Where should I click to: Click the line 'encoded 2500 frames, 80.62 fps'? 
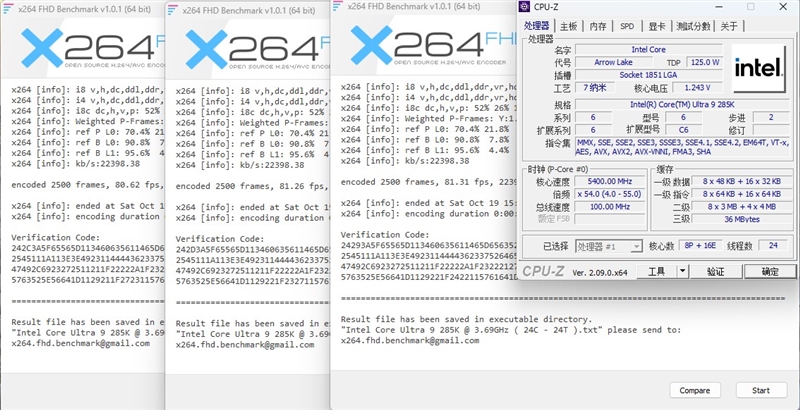pos(88,185)
